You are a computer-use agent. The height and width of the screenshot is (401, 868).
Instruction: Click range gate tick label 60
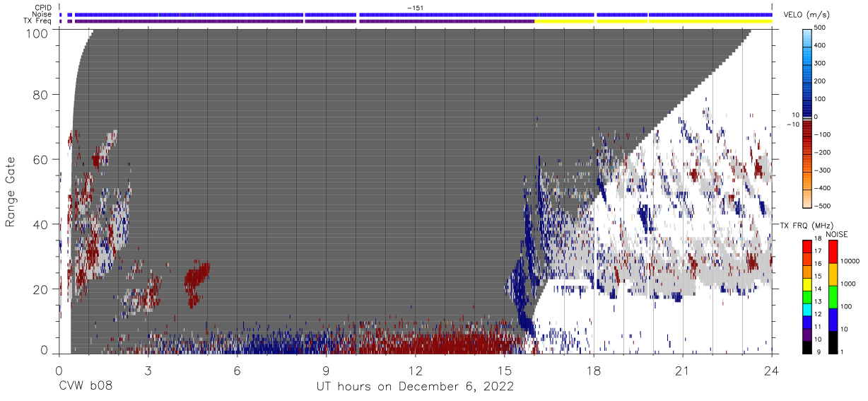(x=42, y=160)
